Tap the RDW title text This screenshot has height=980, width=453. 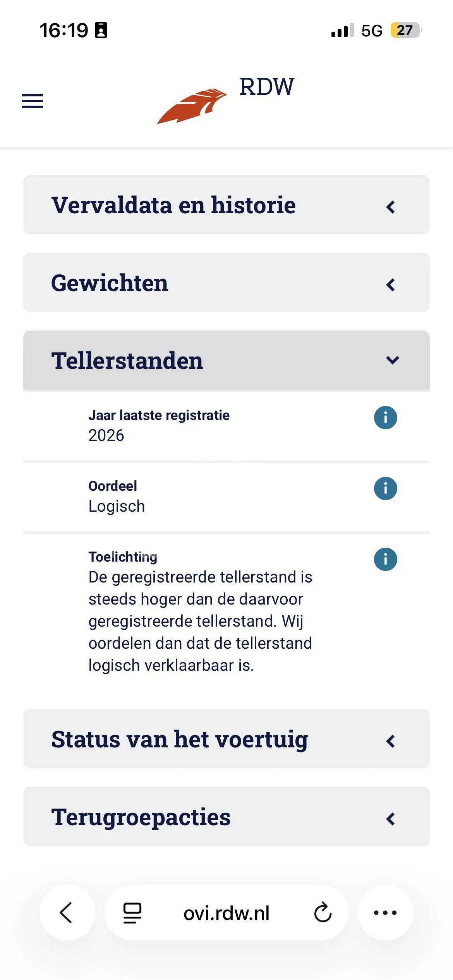point(267,86)
